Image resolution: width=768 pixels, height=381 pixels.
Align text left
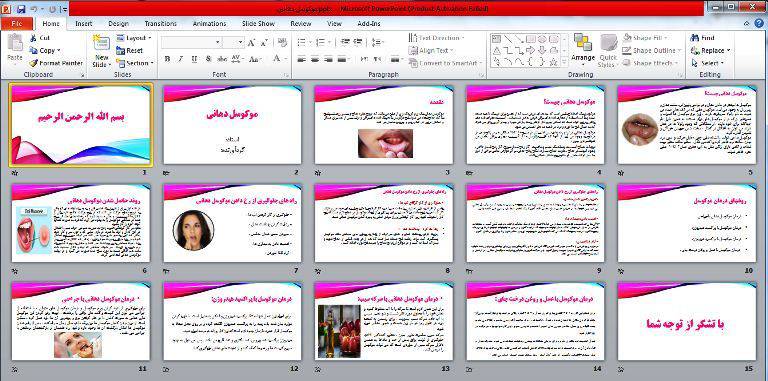(x=302, y=59)
